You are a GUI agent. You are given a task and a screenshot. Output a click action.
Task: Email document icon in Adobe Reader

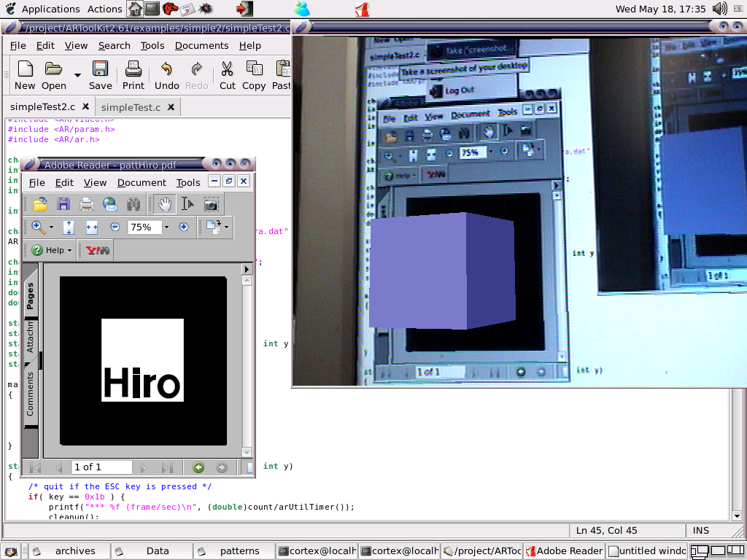coord(110,204)
